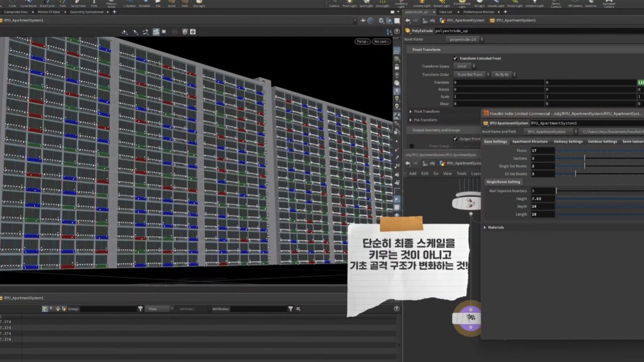Click the Sections slider handle
This screenshot has height=362, width=644.
[585, 158]
